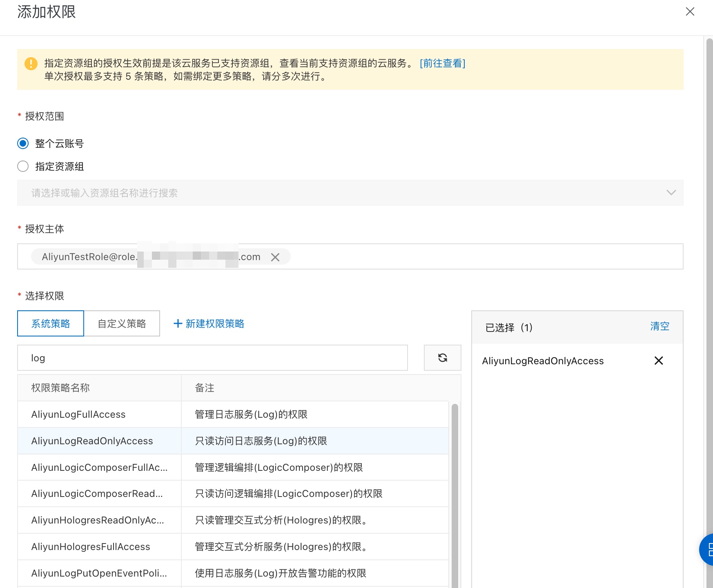Switch to the 系统策略 tab
Viewport: 713px width, 588px height.
click(51, 323)
